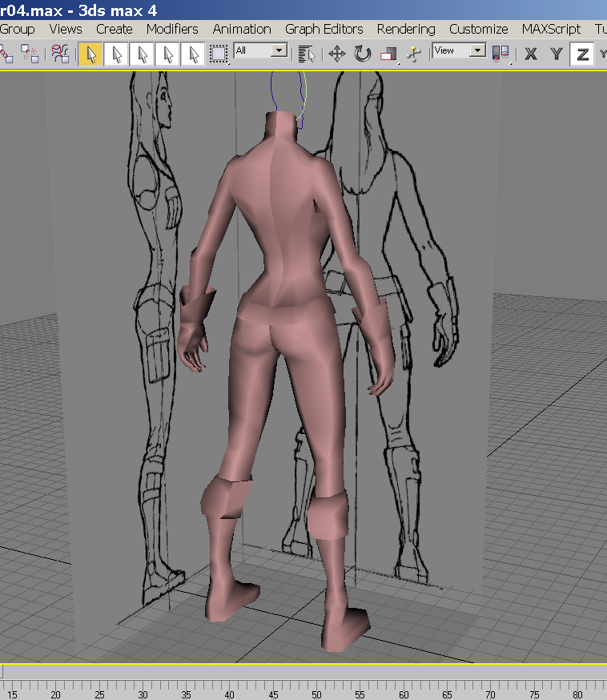
Task: Toggle the X axis constraint
Action: [x=531, y=54]
